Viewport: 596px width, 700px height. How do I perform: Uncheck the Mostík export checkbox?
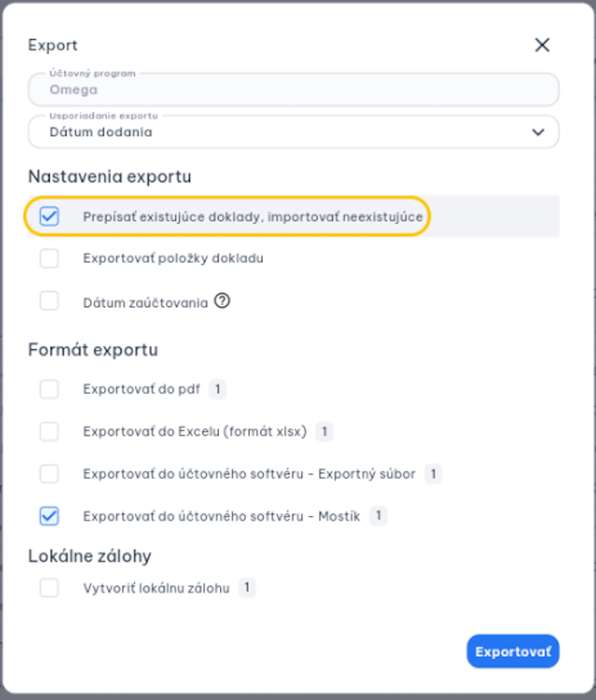pyautogui.click(x=49, y=516)
